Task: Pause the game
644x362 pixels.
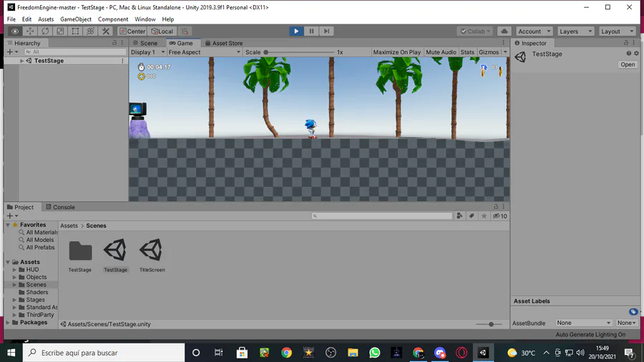Action: (311, 31)
